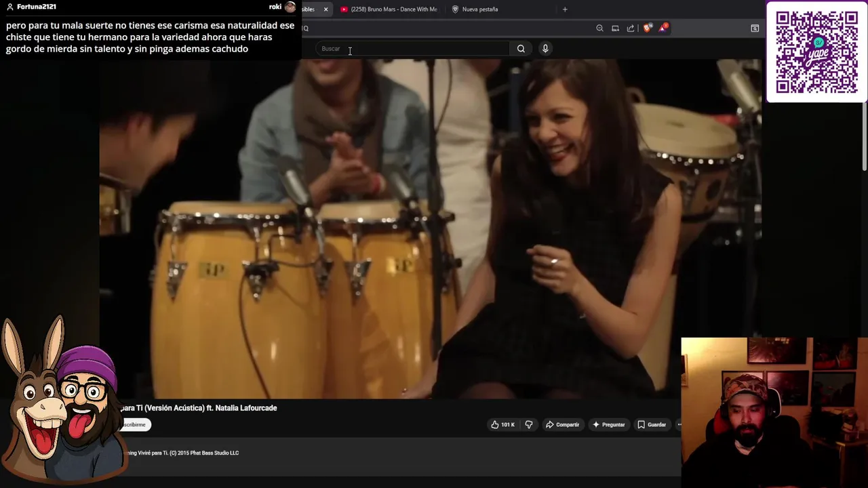The image size is (868, 488).
Task: Open the more actions ellipsis menu
Action: pos(679,425)
